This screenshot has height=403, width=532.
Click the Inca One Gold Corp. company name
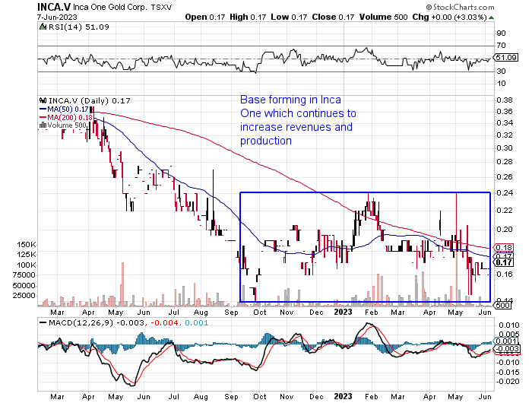(109, 7)
